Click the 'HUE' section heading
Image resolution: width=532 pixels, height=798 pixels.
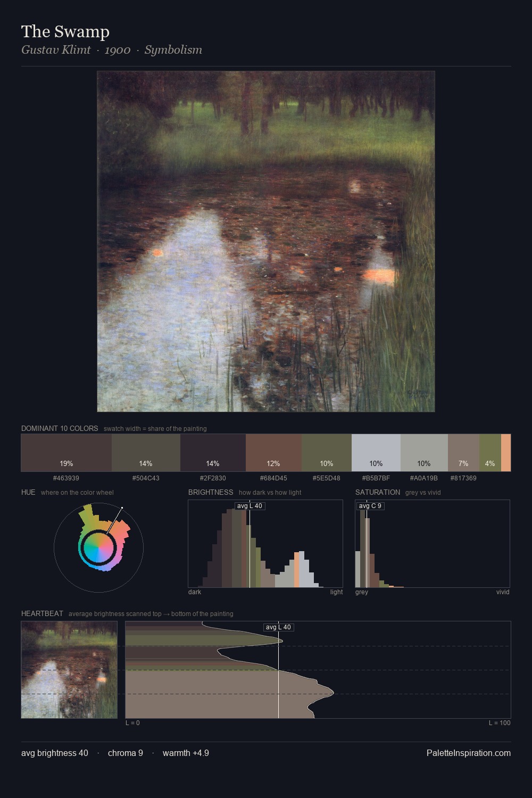click(x=28, y=492)
